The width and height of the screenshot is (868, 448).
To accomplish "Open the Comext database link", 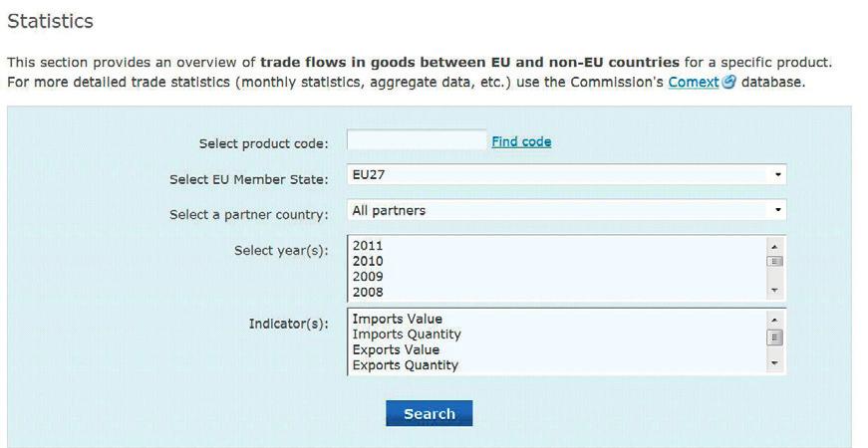I will (693, 82).
